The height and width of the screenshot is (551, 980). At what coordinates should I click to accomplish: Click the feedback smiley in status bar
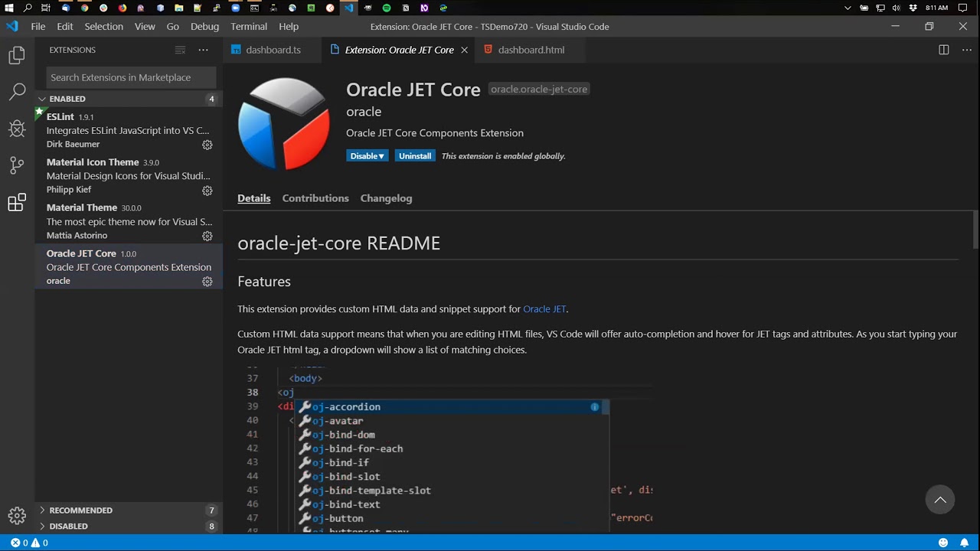(944, 543)
